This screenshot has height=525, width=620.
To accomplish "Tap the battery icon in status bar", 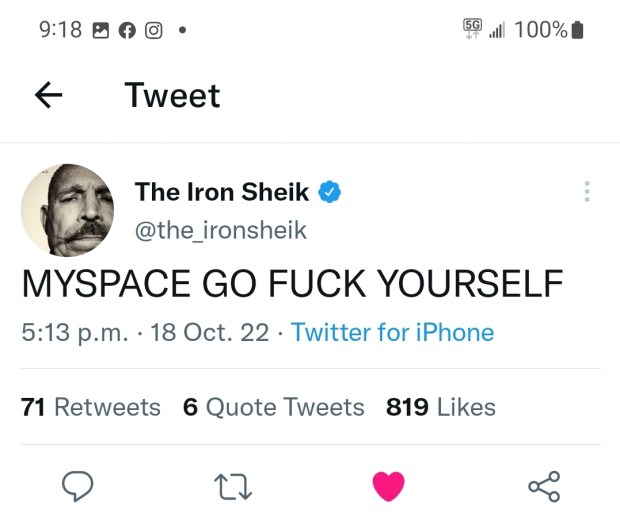I will [577, 30].
